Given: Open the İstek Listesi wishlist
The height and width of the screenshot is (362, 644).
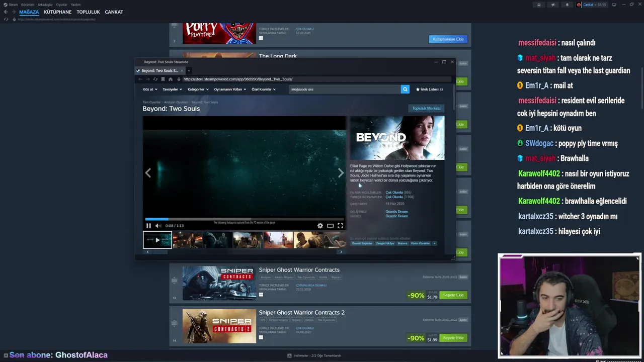Looking at the screenshot, I should click(429, 89).
